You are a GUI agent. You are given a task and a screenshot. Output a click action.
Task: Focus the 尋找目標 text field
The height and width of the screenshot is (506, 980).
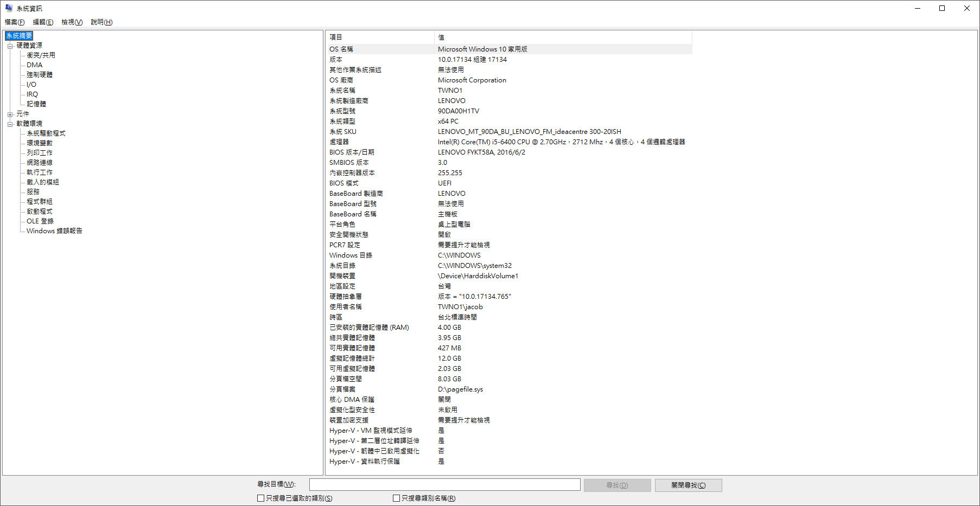coord(444,484)
